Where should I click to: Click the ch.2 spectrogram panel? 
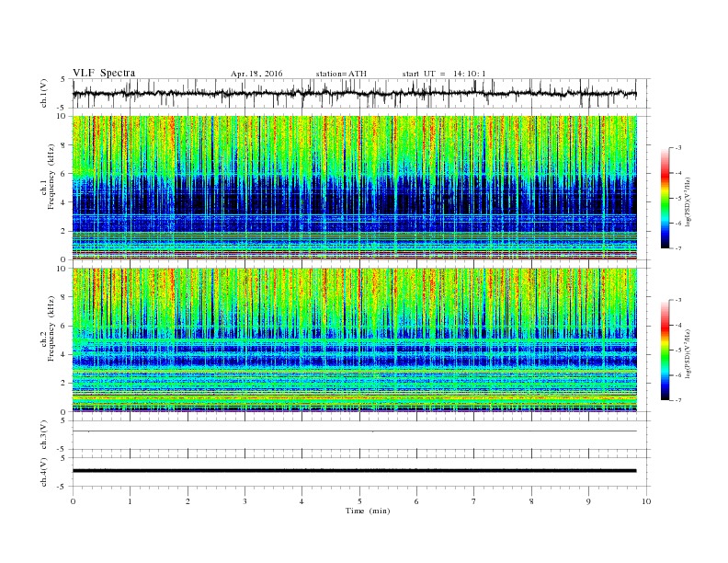(355, 339)
